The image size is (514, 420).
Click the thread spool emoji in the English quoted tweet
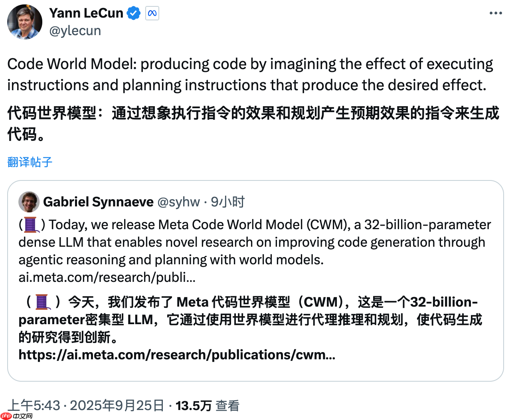point(30,224)
